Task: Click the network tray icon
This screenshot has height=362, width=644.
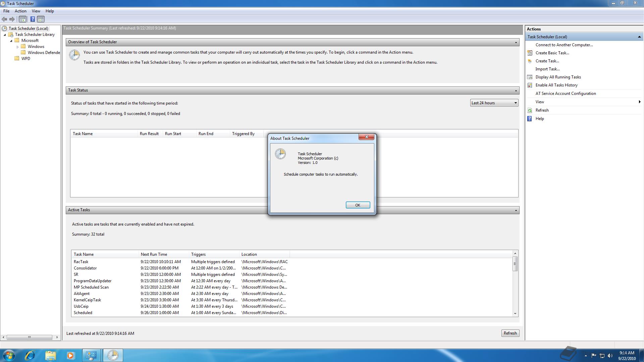Action: point(602,356)
